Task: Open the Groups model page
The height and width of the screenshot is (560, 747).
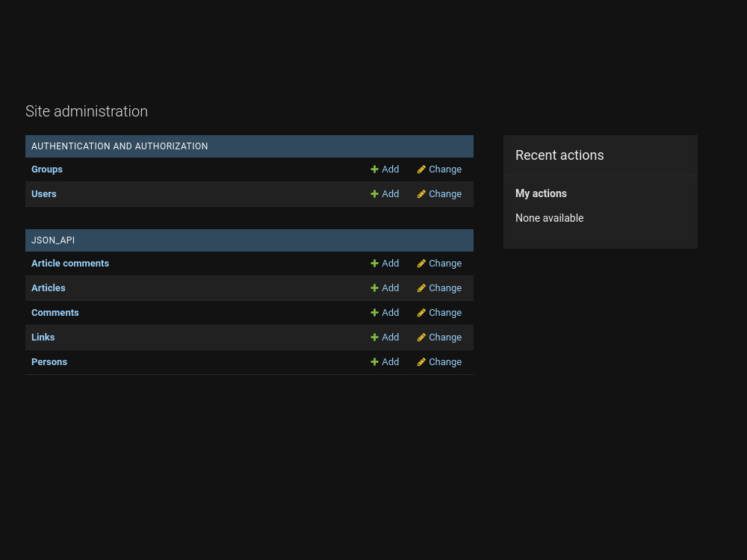Action: [47, 169]
